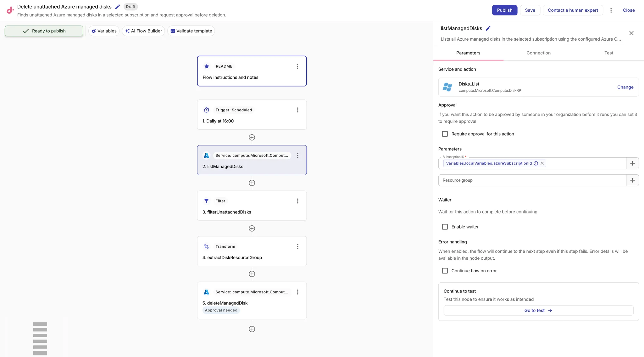Click the flow description text under the title
Viewport: 644px width, 357px height.
pyautogui.click(x=122, y=15)
